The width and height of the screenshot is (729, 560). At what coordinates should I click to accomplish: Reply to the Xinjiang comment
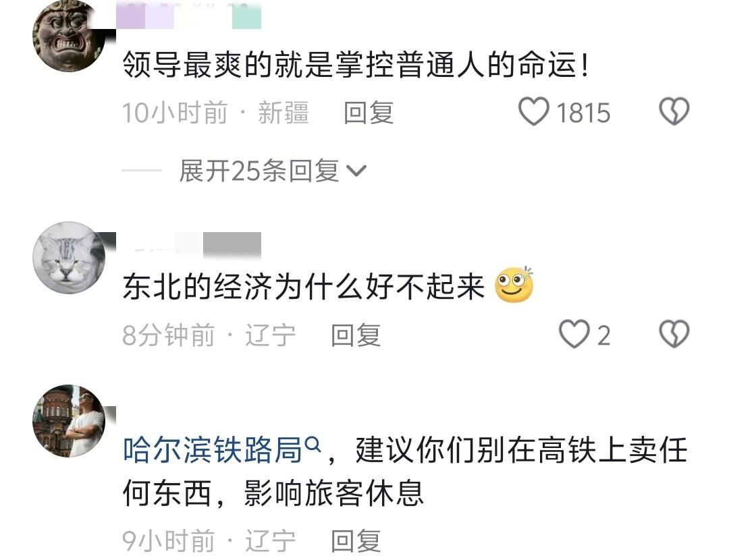(x=369, y=113)
